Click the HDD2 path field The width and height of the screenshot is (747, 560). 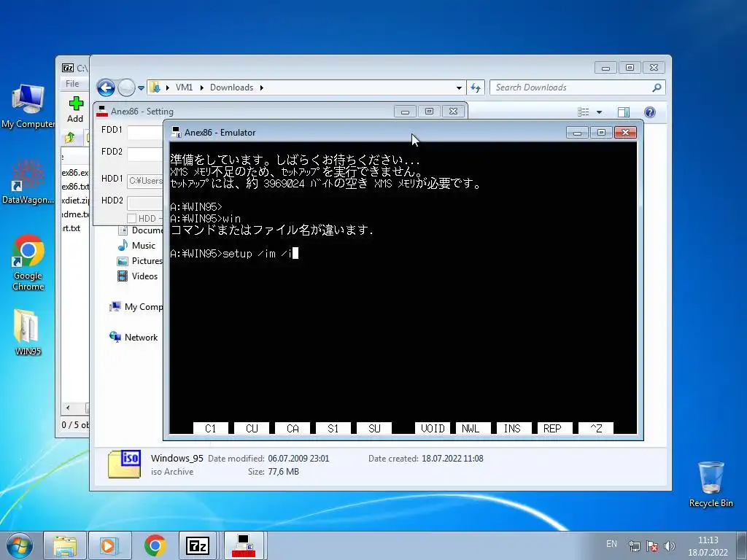145,203
